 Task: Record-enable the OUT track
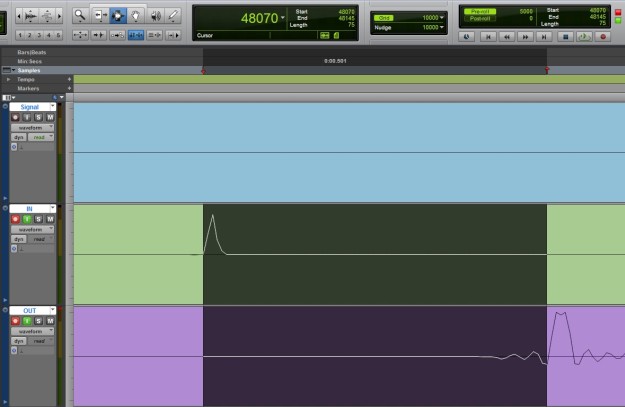click(x=15, y=321)
